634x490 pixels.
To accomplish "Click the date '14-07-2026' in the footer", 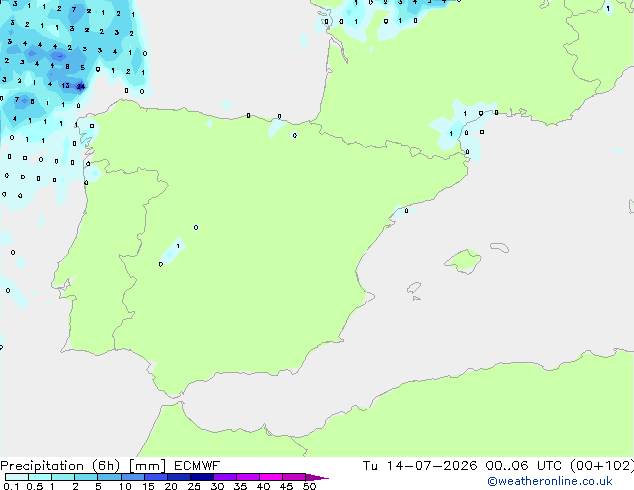I will point(431,466).
